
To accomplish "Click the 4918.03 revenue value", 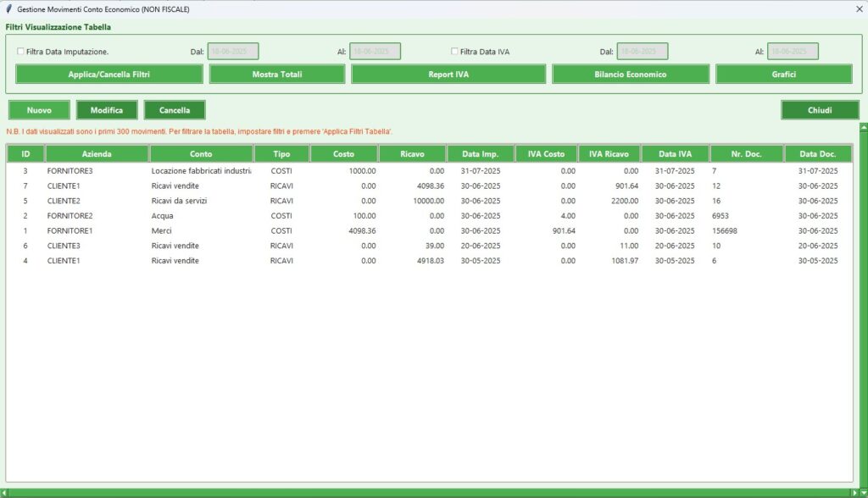I will pyautogui.click(x=430, y=261).
